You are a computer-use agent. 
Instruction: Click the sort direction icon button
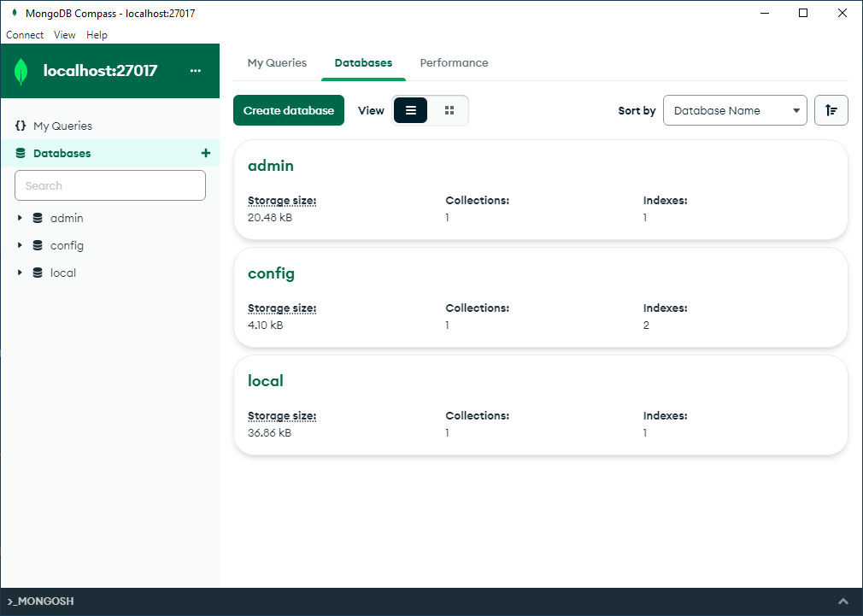pos(831,110)
